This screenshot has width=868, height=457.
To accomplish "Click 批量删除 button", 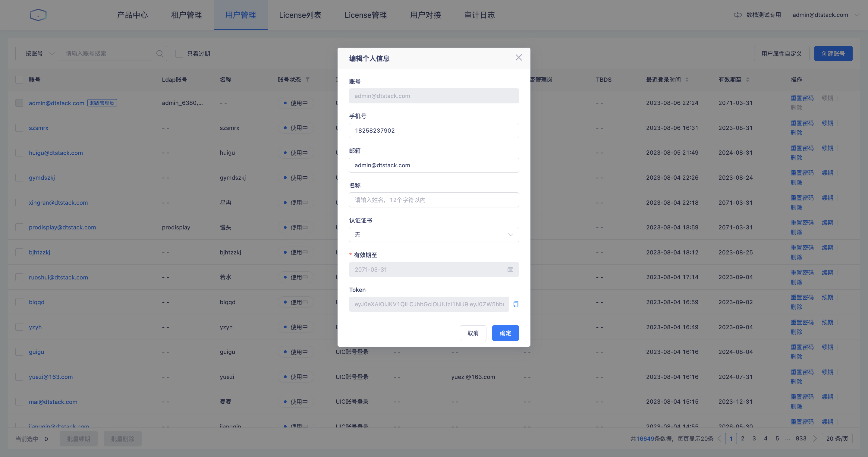I will point(123,439).
